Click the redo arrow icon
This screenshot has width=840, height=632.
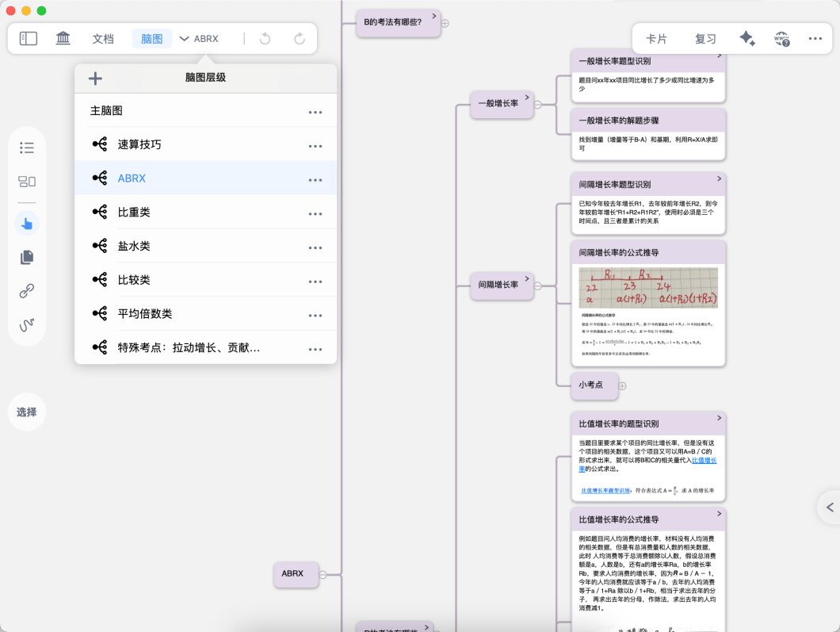300,39
